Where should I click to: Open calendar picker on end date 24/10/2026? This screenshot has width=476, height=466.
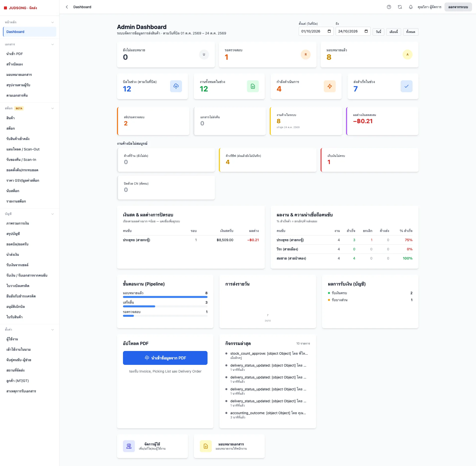366,31
